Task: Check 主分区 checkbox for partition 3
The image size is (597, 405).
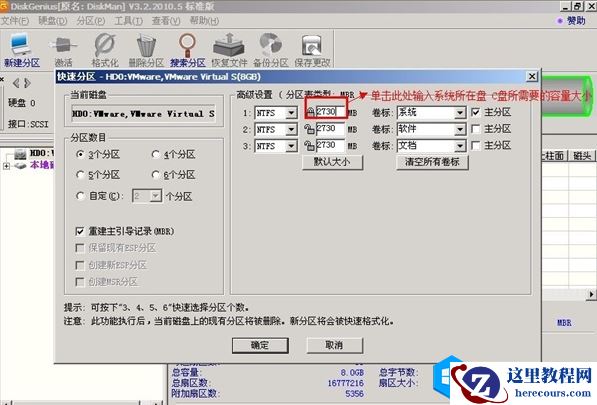Action: click(476, 145)
